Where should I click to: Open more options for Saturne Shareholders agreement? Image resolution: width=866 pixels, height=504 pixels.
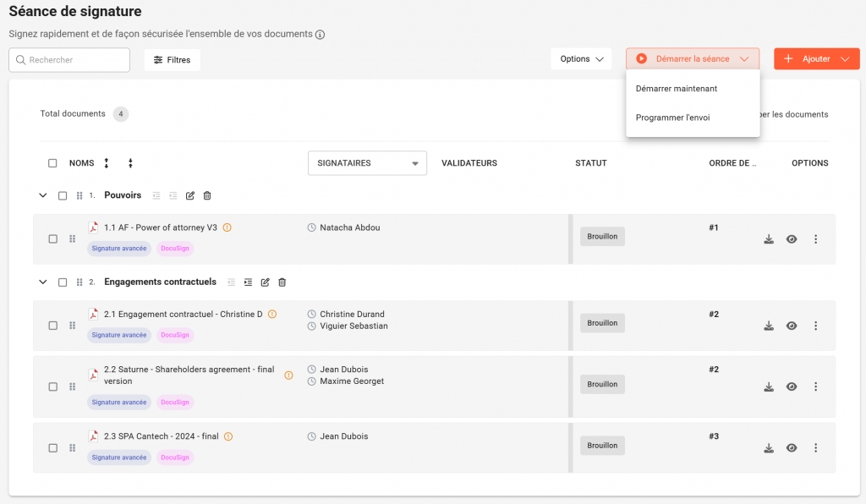(x=815, y=386)
